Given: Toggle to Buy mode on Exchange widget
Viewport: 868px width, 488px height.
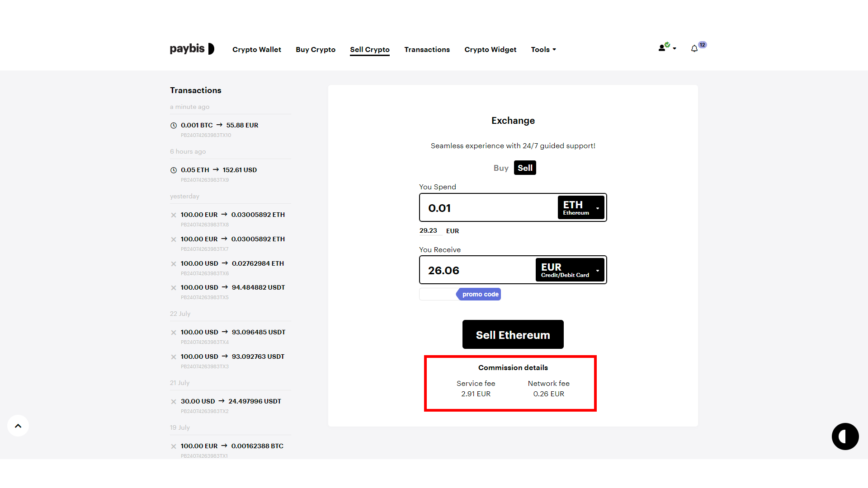Looking at the screenshot, I should pos(500,168).
